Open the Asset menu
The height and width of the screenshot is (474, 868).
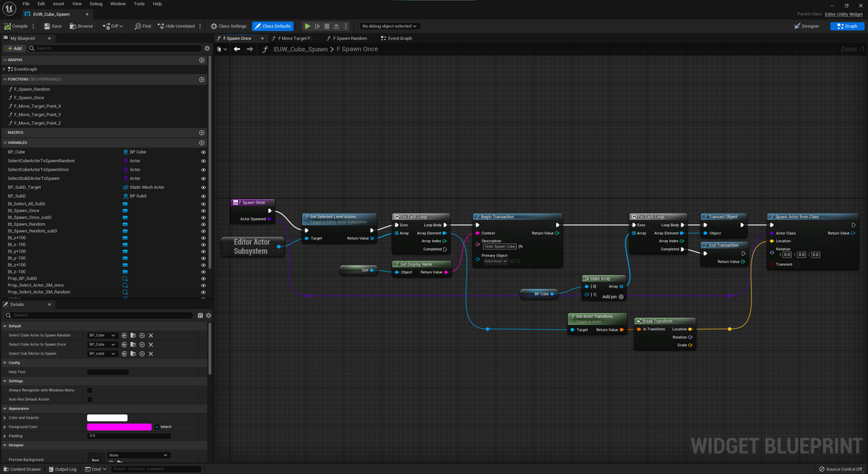coord(58,4)
